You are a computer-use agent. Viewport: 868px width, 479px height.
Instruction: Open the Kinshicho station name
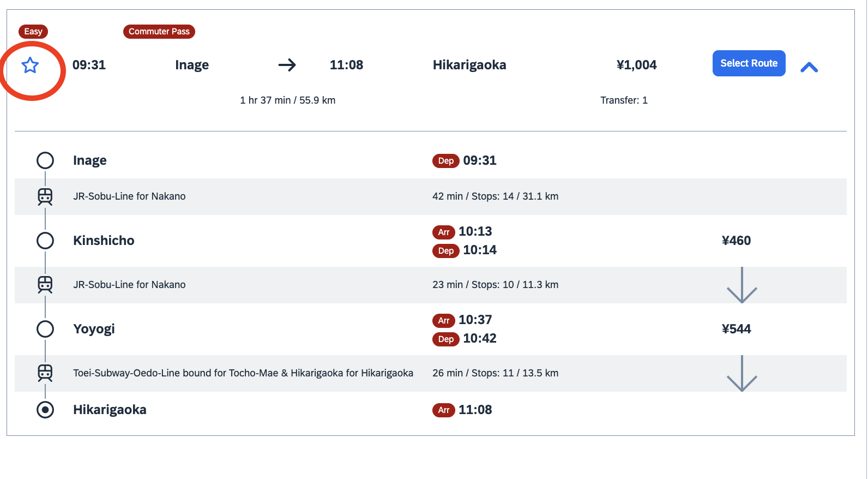[104, 241]
